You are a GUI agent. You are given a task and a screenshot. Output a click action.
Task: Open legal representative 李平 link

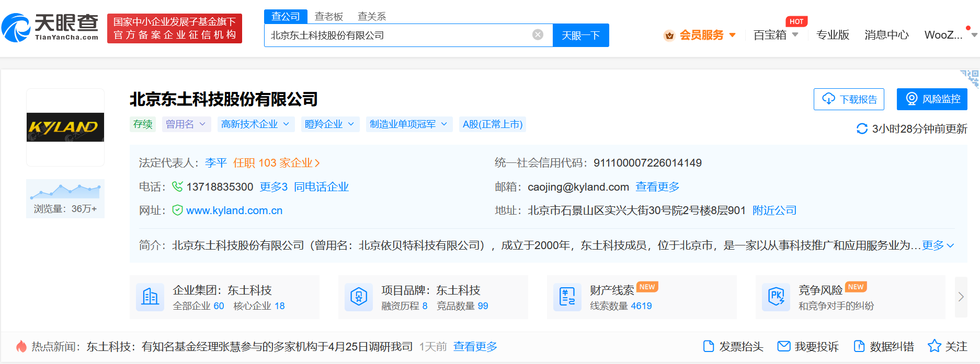coord(216,163)
